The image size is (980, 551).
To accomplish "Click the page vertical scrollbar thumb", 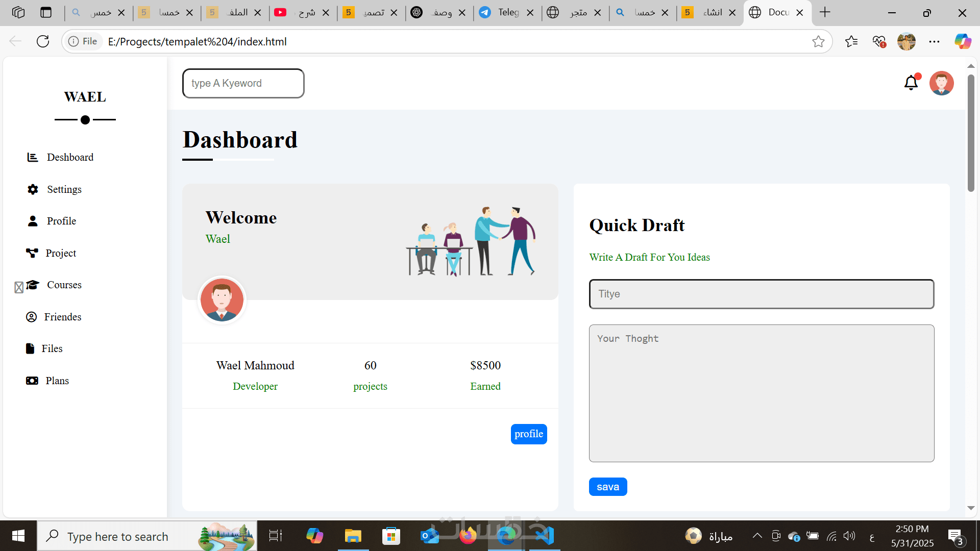I will click(x=971, y=133).
